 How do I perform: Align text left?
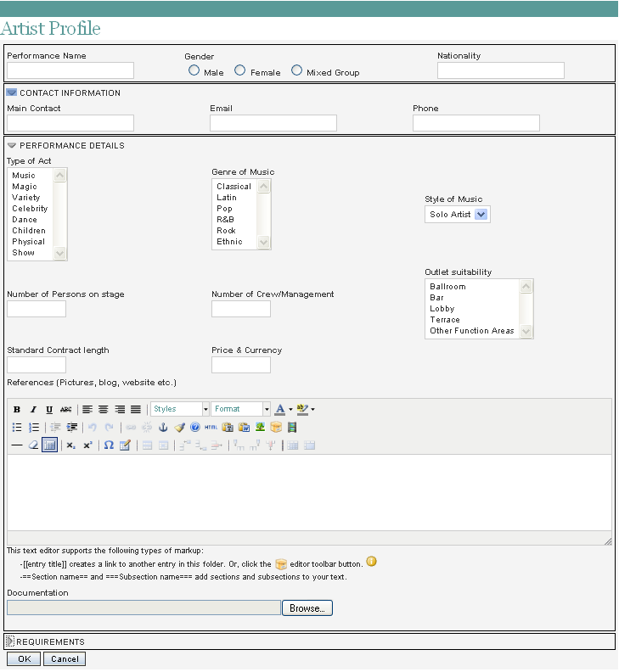87,409
